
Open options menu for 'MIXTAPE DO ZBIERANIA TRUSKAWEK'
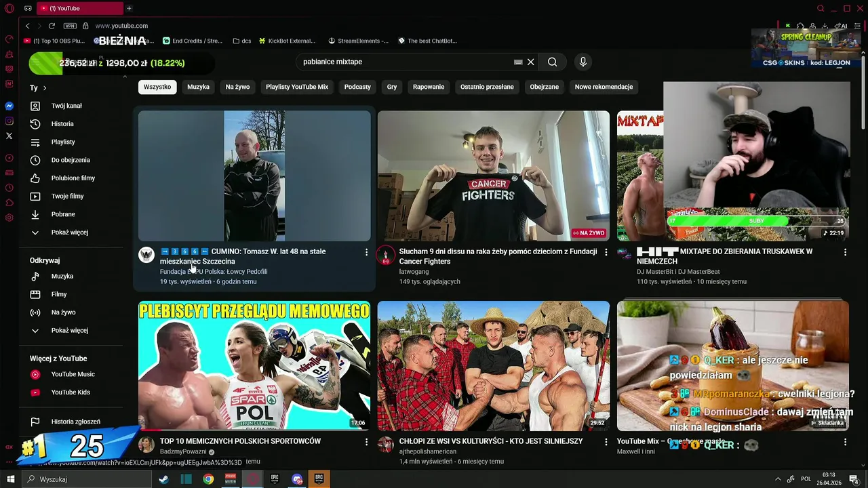click(845, 252)
